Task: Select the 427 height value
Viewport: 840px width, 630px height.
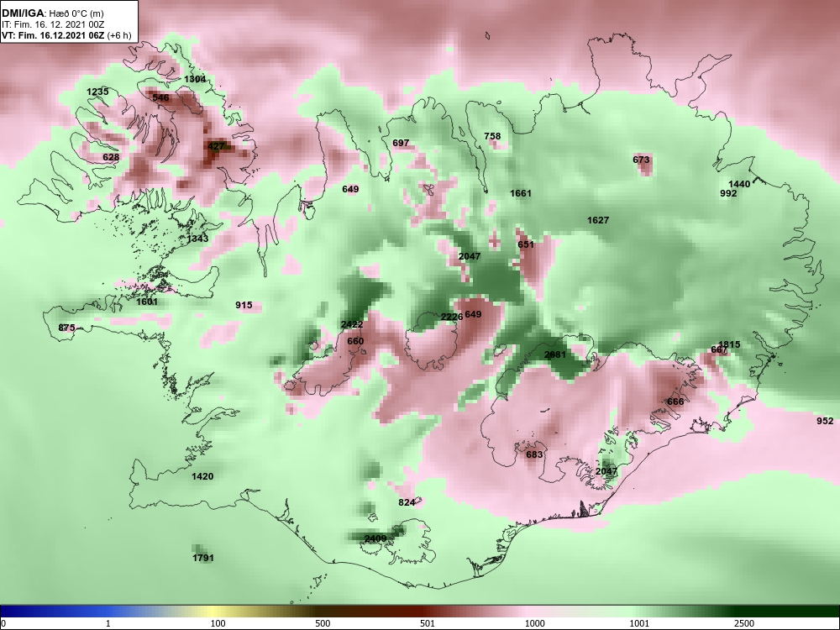Action: click(217, 146)
